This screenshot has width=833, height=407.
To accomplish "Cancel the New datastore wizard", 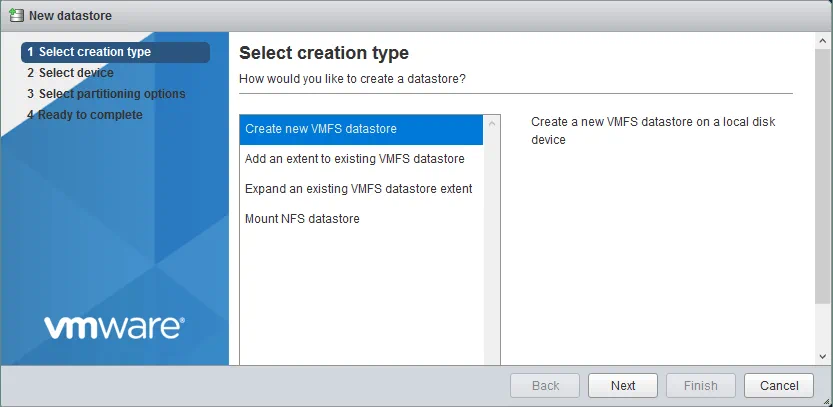I will click(x=779, y=386).
